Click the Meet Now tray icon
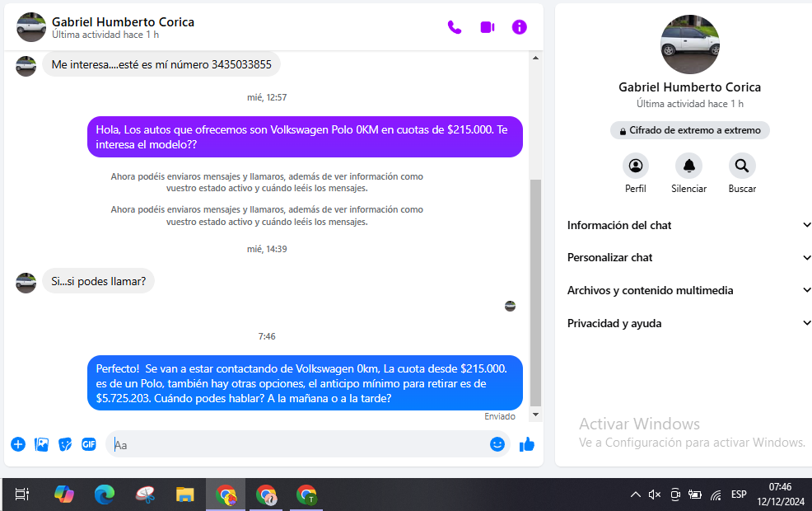 [x=675, y=495]
